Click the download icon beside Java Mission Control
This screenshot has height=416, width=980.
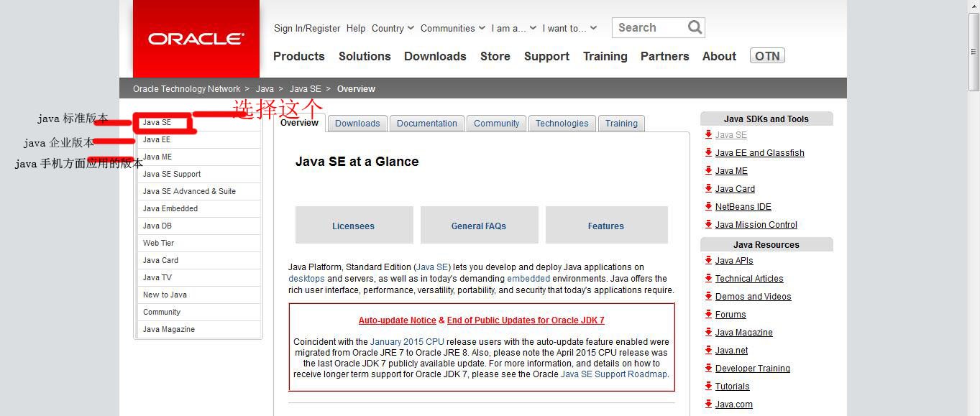pyautogui.click(x=709, y=224)
